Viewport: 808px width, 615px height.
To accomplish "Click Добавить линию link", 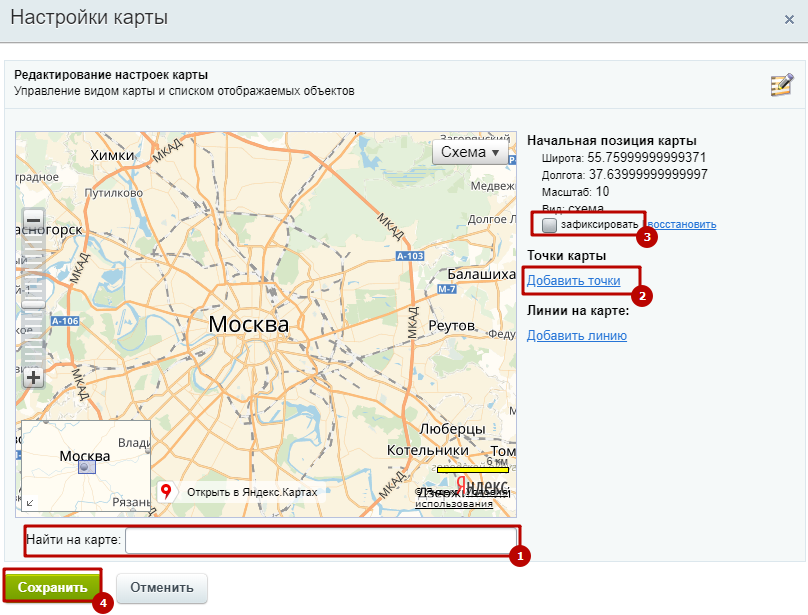I will pos(577,335).
